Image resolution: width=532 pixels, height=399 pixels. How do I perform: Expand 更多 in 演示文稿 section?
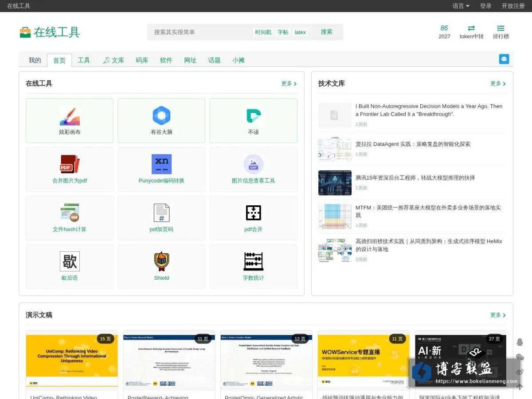[x=498, y=315]
